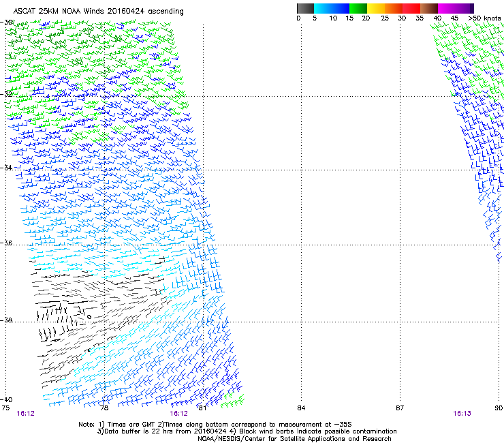Click the longitude label '81'
The height and width of the screenshot is (443, 504).
[202, 408]
